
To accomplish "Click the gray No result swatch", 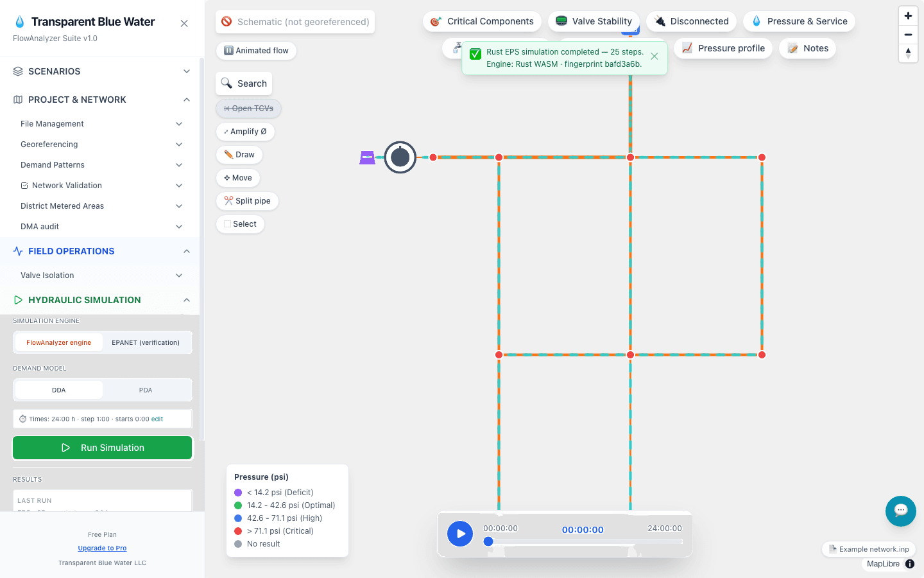I will (238, 544).
